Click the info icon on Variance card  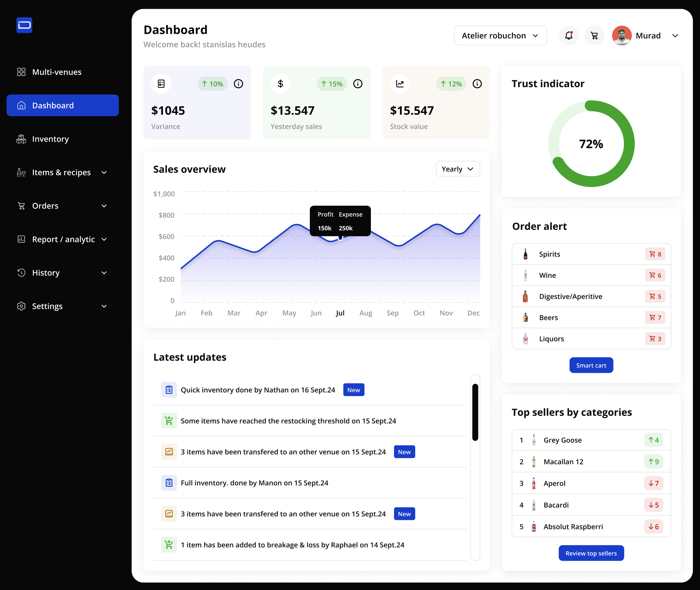tap(238, 84)
